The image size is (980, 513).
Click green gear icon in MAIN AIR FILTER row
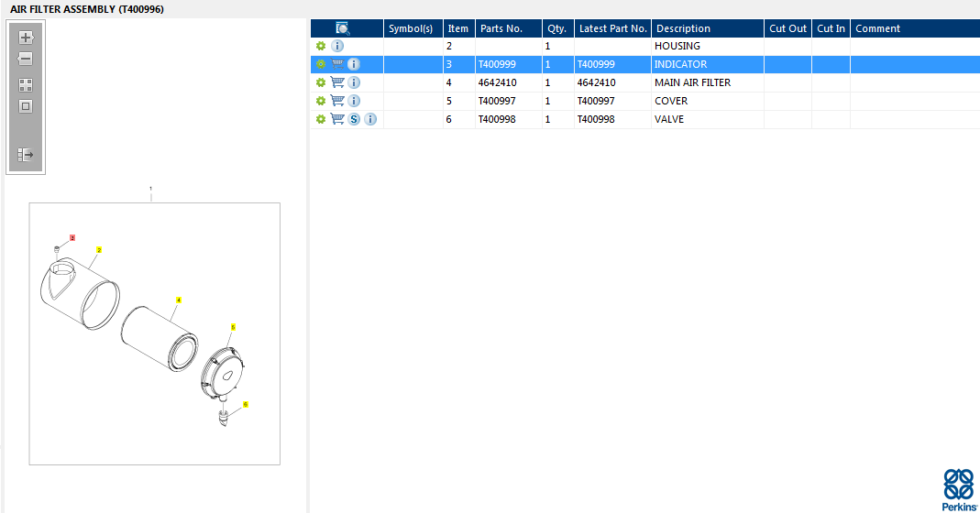[321, 82]
